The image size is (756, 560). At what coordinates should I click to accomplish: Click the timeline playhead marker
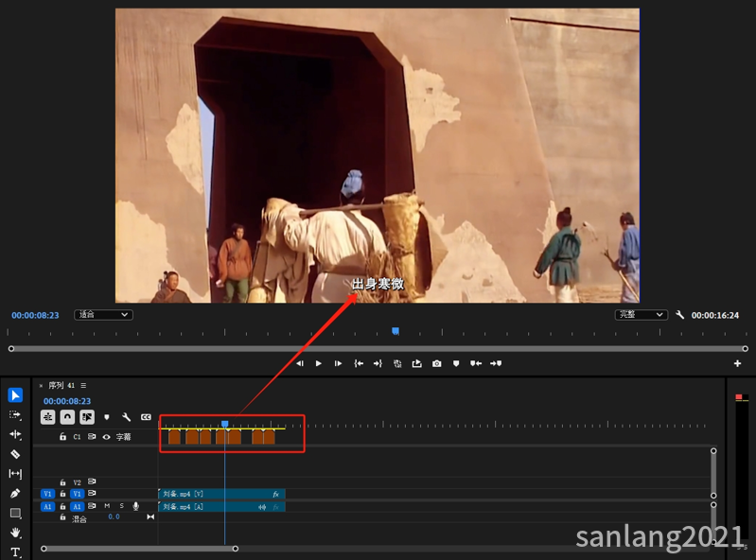pos(224,424)
